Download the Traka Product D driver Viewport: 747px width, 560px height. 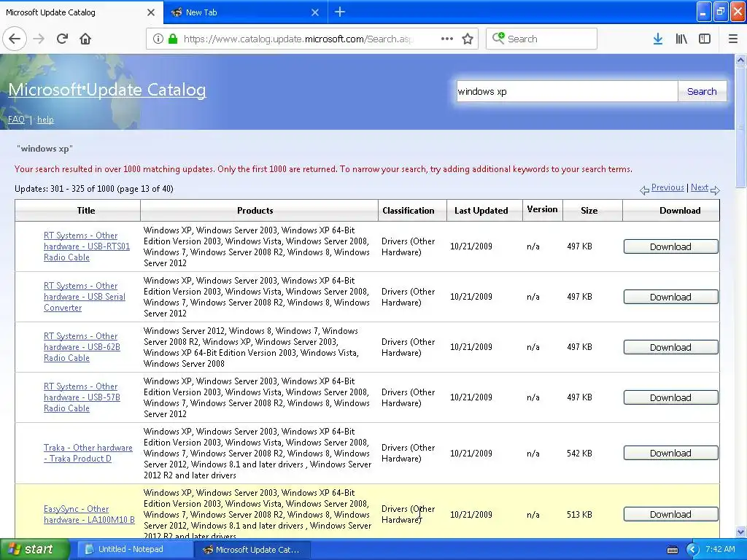671,454
